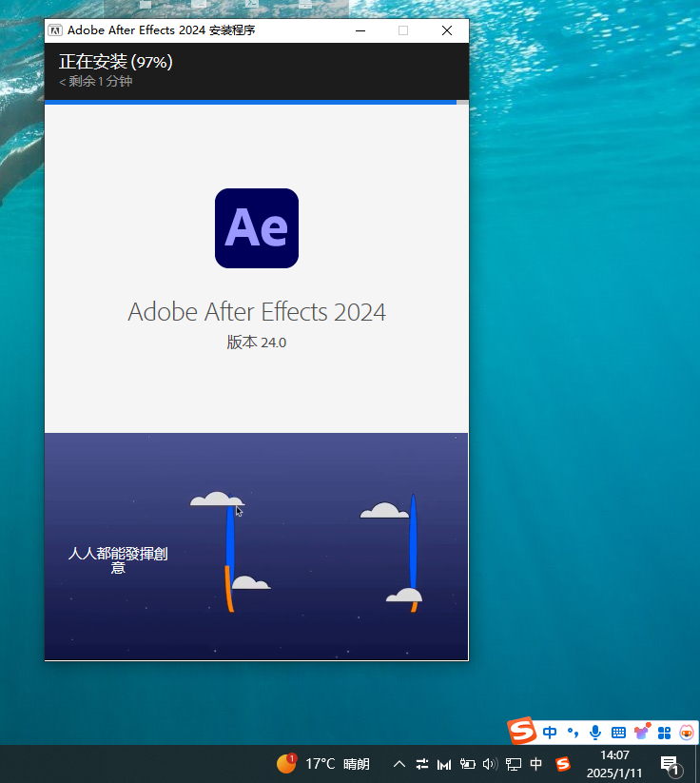Open the speaker volume tray icon
The height and width of the screenshot is (783, 700).
pos(491,764)
